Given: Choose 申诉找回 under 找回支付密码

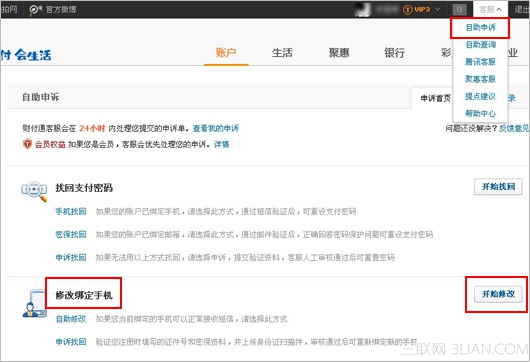Looking at the screenshot, I should pyautogui.click(x=71, y=258).
